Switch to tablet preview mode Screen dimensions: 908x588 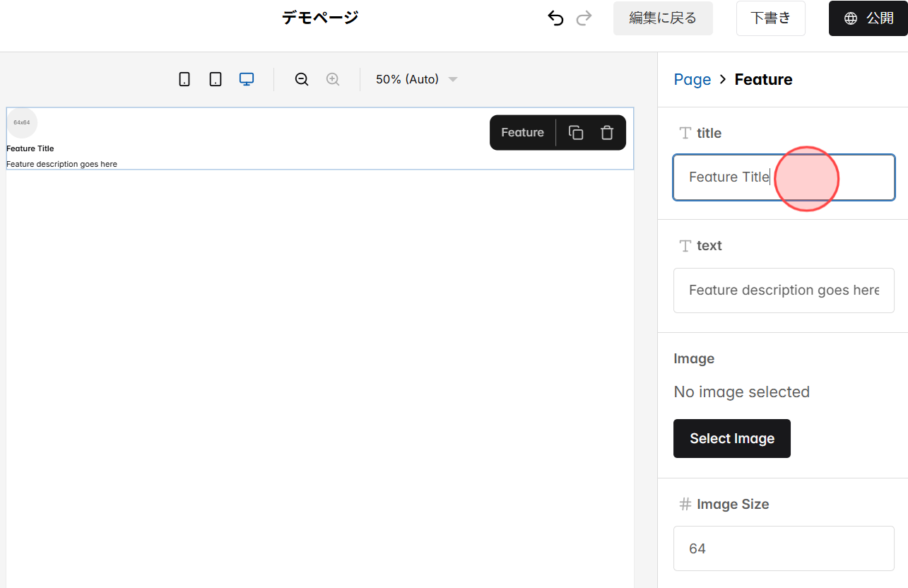click(x=216, y=79)
